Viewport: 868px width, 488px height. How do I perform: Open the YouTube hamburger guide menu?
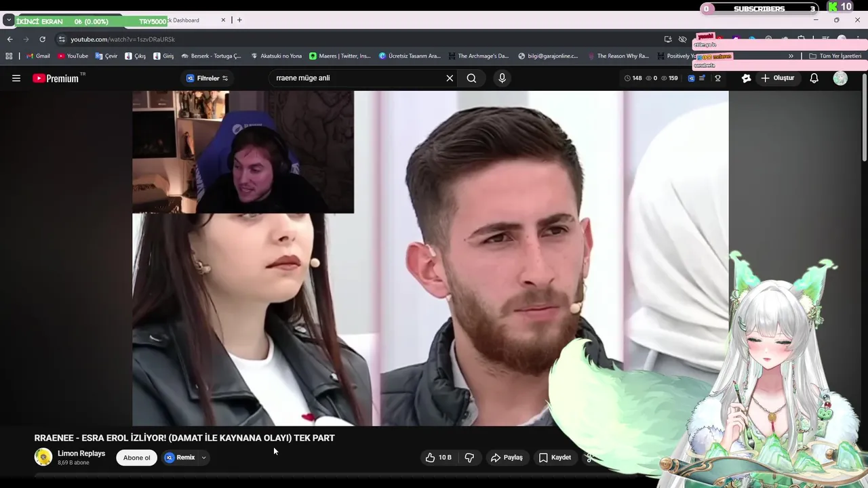coord(16,78)
